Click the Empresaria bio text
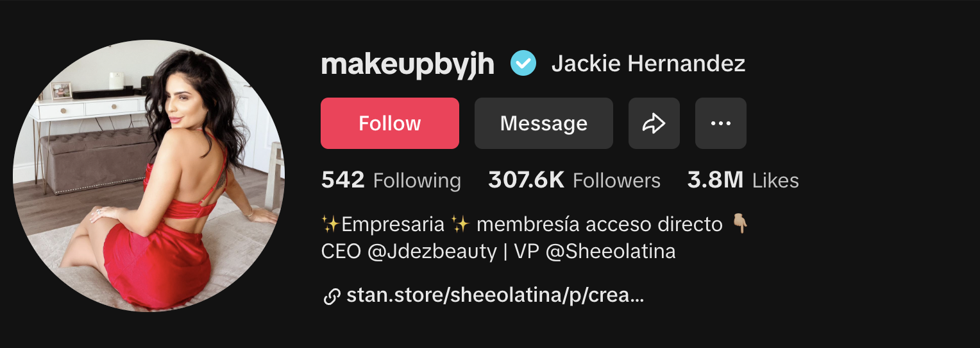The width and height of the screenshot is (980, 348). pos(393,224)
